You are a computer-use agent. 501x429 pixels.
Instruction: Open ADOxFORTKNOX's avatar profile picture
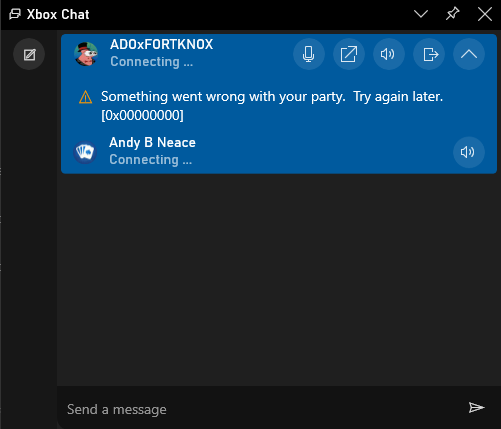point(86,54)
